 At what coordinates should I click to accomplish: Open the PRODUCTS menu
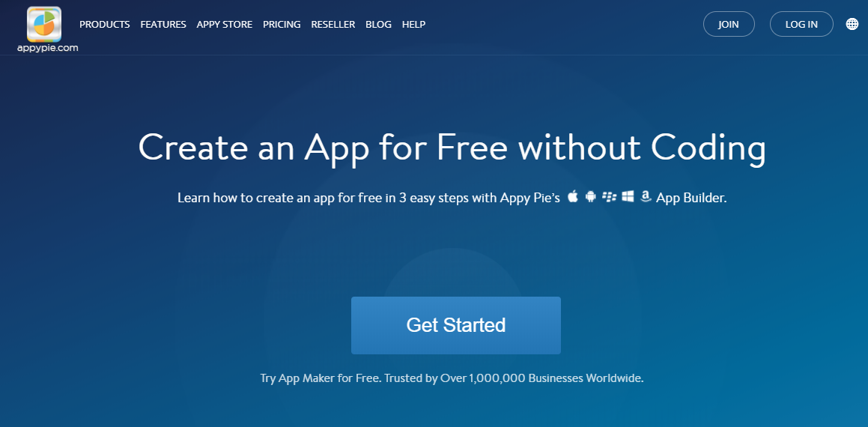tap(105, 25)
